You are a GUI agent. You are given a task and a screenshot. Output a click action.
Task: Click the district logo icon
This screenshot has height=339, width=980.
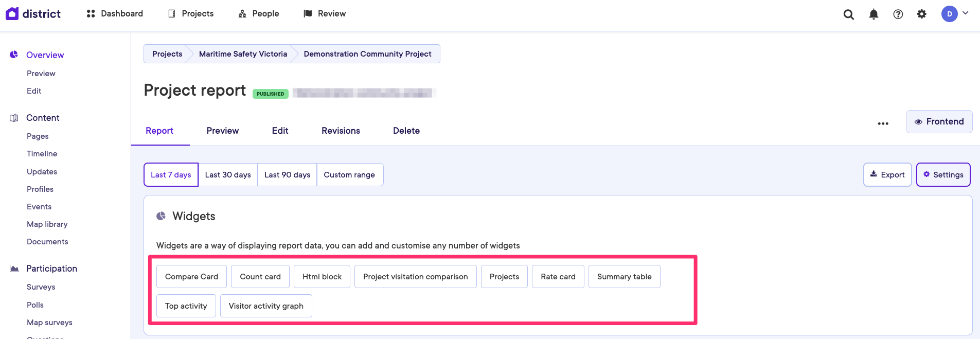12,13
